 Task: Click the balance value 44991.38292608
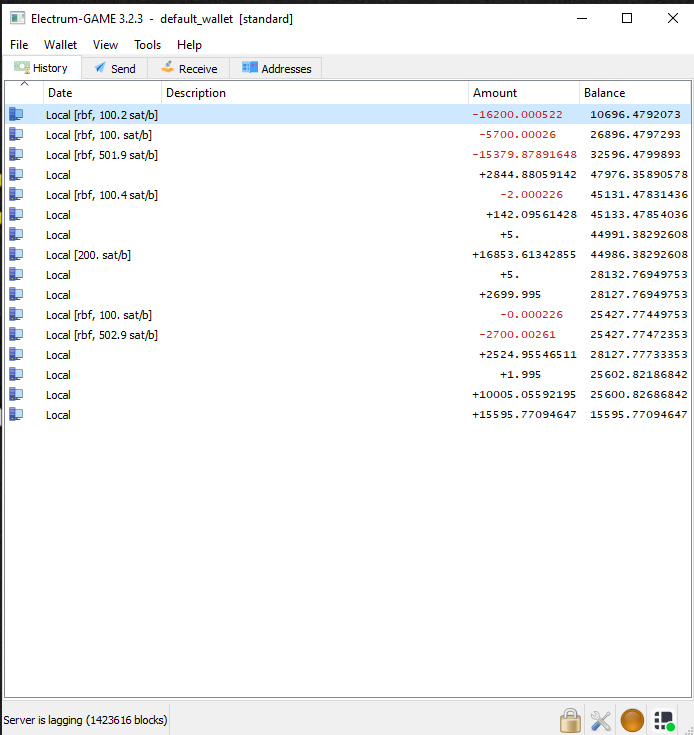(639, 234)
